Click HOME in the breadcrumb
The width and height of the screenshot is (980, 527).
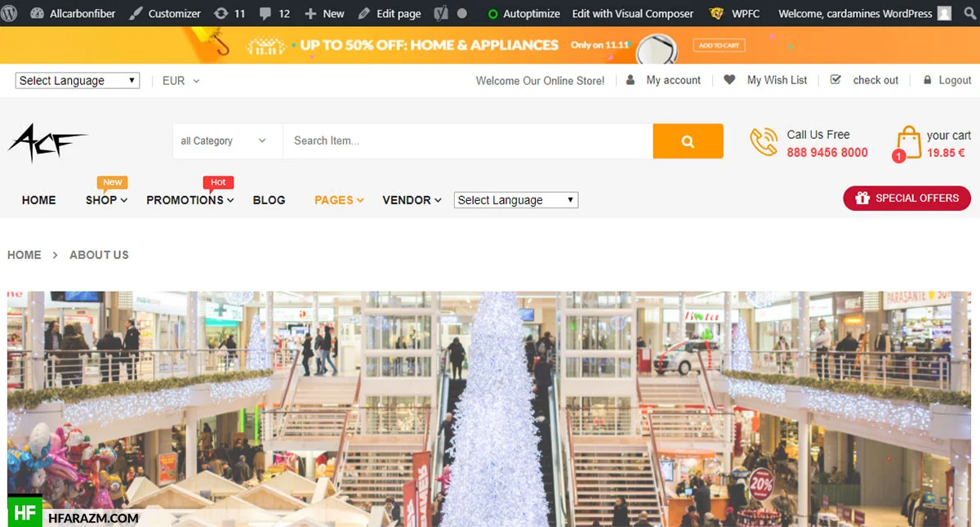tap(24, 255)
